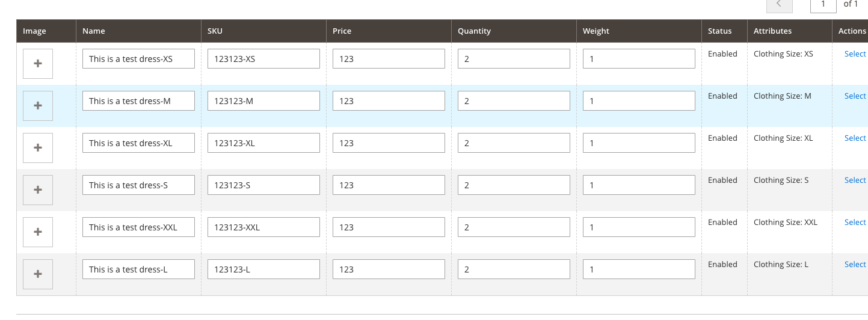Click 'Clothing Size: S' attribute text
Image resolution: width=868 pixels, height=320 pixels.
click(x=781, y=180)
